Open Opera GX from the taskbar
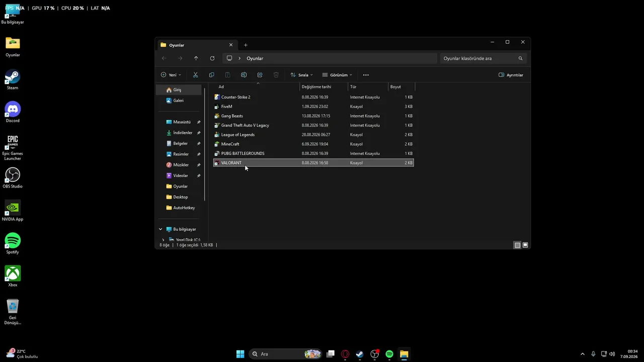 [x=345, y=354]
